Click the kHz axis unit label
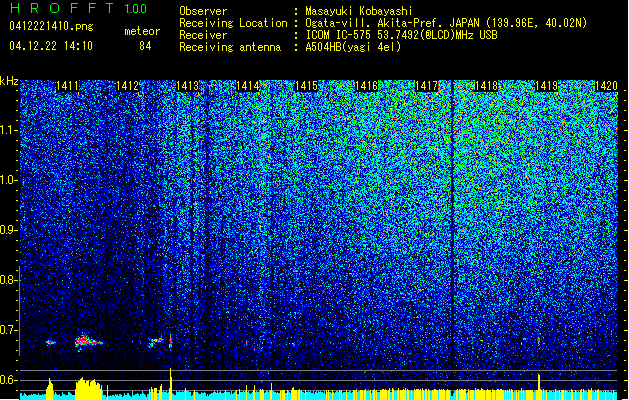Image resolution: width=629 pixels, height=400 pixels. pyautogui.click(x=9, y=81)
